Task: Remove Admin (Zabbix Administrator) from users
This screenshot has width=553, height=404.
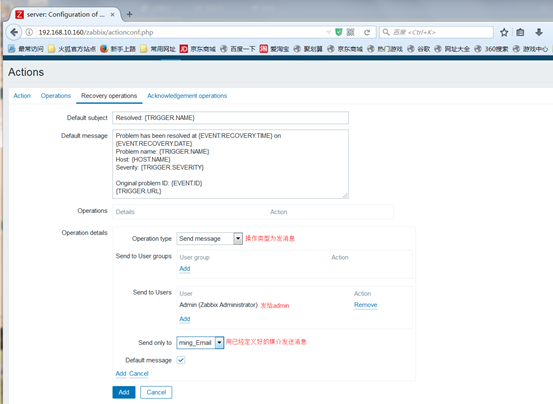Action: coord(365,305)
